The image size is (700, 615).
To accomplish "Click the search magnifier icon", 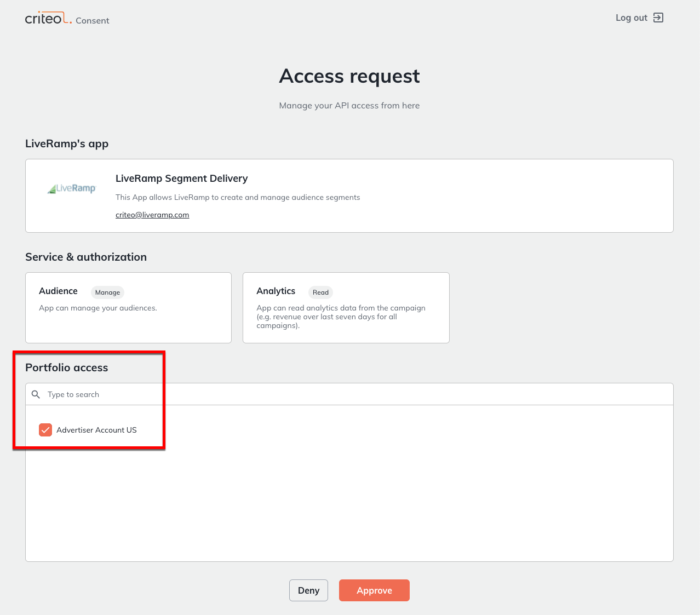I will pyautogui.click(x=36, y=394).
